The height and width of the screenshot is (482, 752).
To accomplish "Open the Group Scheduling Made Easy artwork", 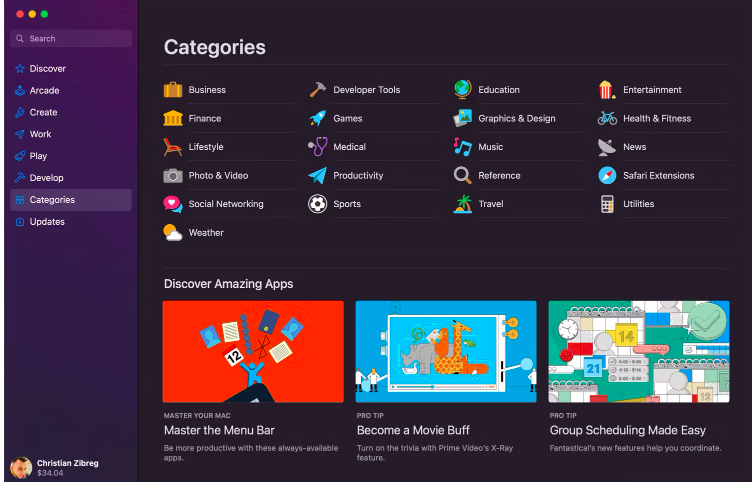I will click(x=639, y=352).
